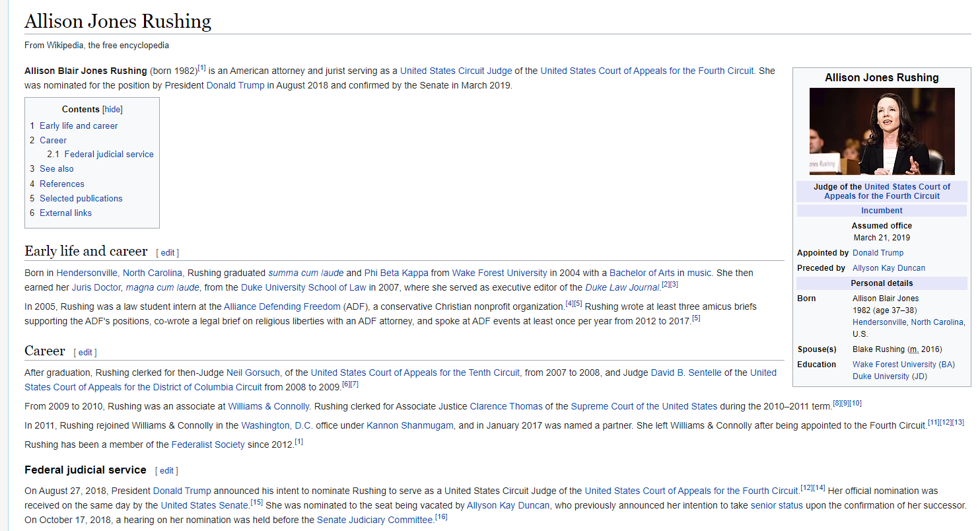Select 'Blake Rushing' spouse text in infobox
Screen dimensions: 980x531
pos(878,349)
